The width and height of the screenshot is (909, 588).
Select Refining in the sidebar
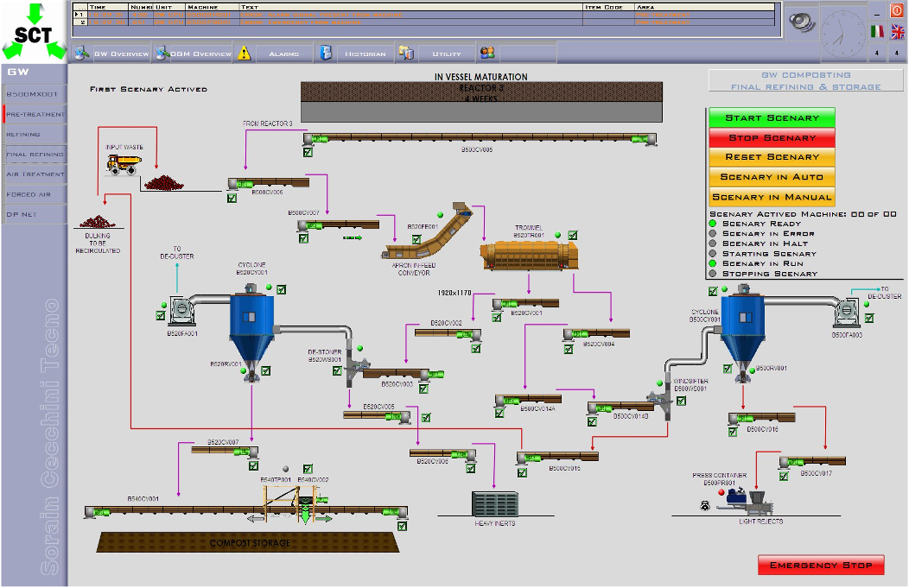click(35, 134)
